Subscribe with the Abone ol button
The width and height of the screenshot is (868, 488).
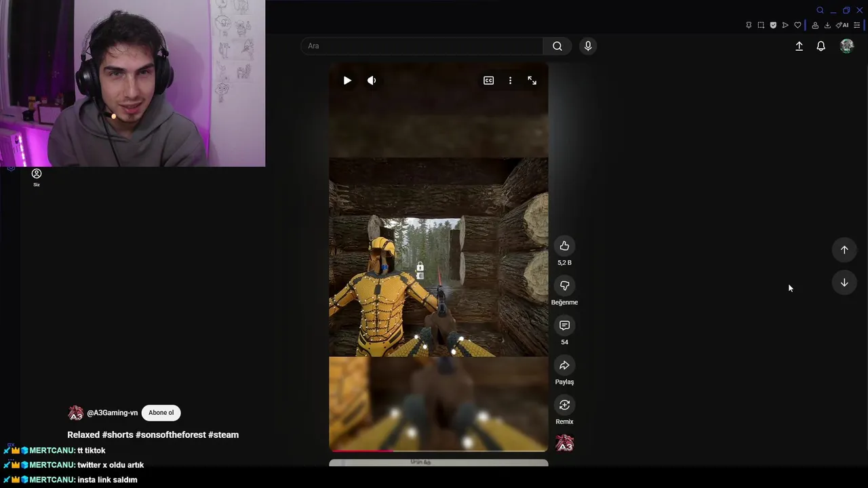coord(161,413)
